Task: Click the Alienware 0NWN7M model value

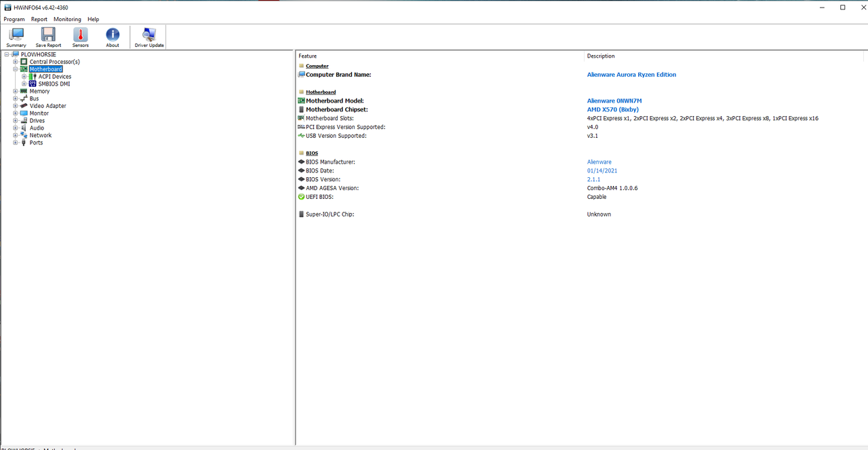Action: pyautogui.click(x=614, y=100)
